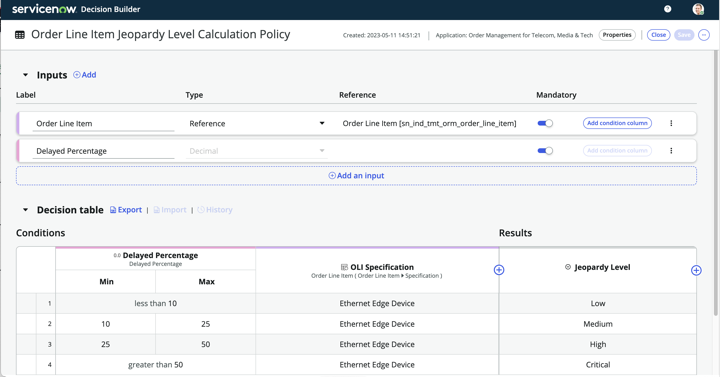Click the Critical jeopardy result cell
Screen dimensions: 720x377
pos(598,365)
